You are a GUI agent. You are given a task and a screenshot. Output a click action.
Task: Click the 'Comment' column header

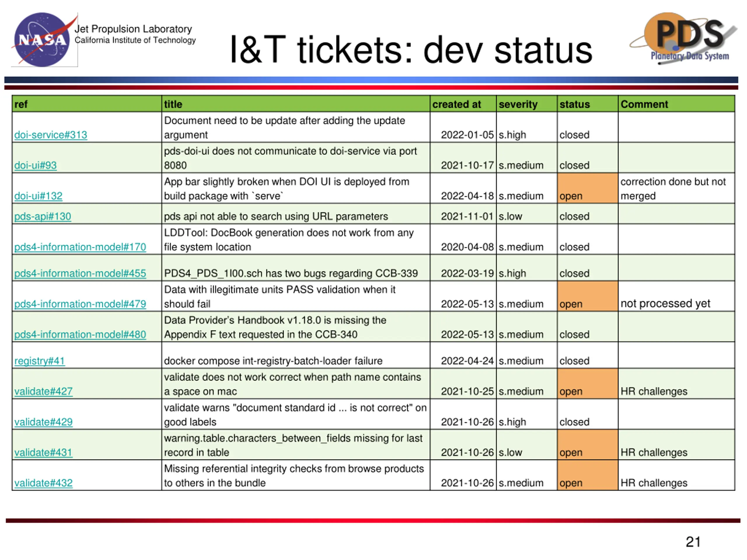[x=676, y=104]
